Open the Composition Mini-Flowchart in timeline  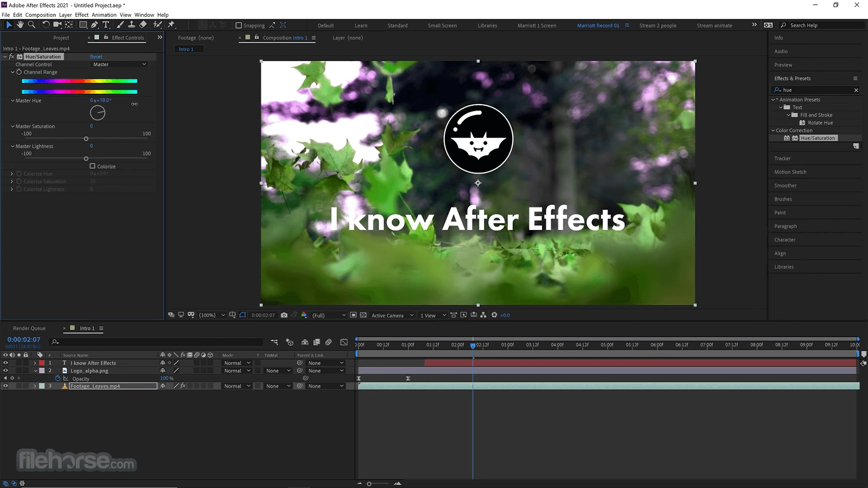(x=275, y=342)
